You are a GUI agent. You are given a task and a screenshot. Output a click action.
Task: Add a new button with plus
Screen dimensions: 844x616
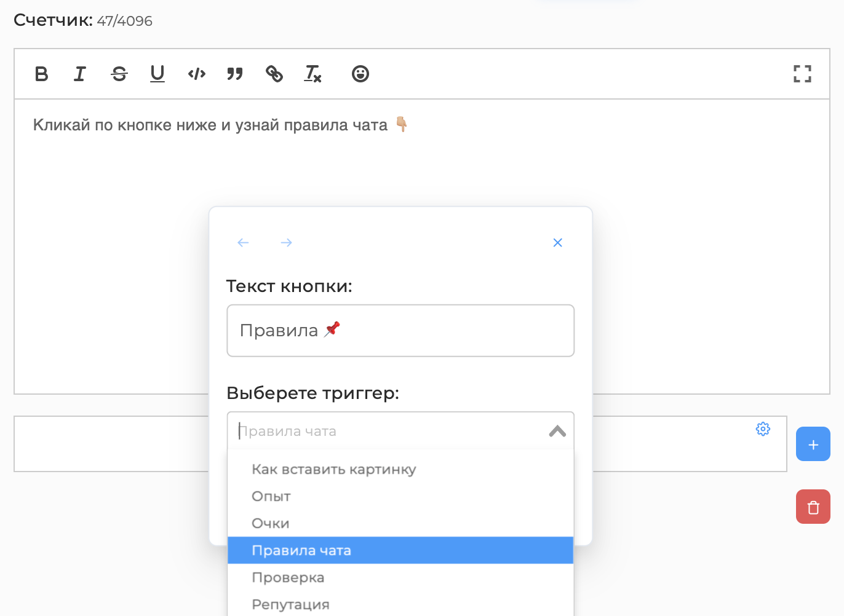point(813,444)
